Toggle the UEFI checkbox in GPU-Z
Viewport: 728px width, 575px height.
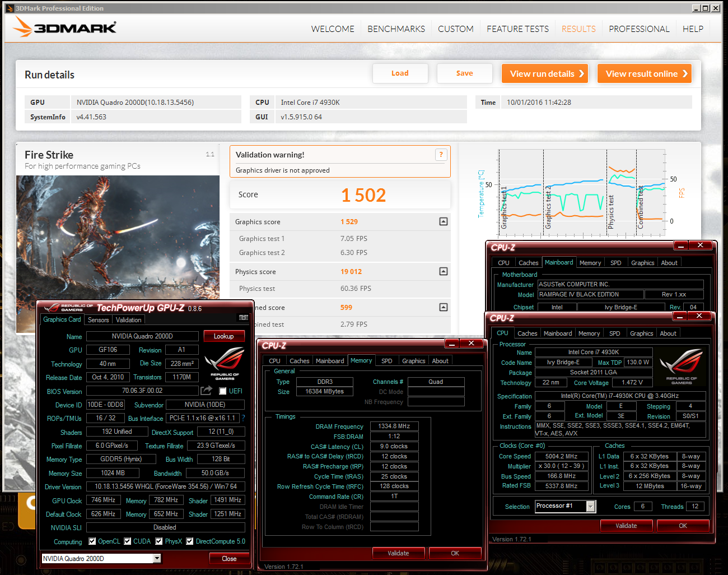(x=223, y=391)
